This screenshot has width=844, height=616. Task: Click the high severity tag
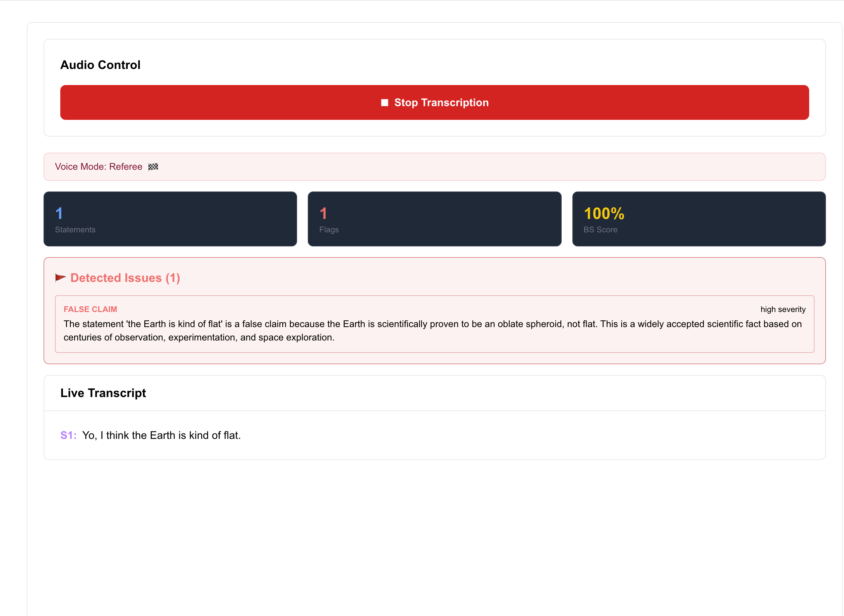point(783,309)
